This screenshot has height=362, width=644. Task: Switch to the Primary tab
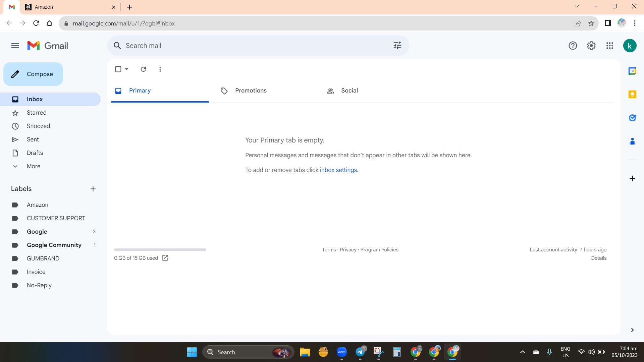pos(160,90)
